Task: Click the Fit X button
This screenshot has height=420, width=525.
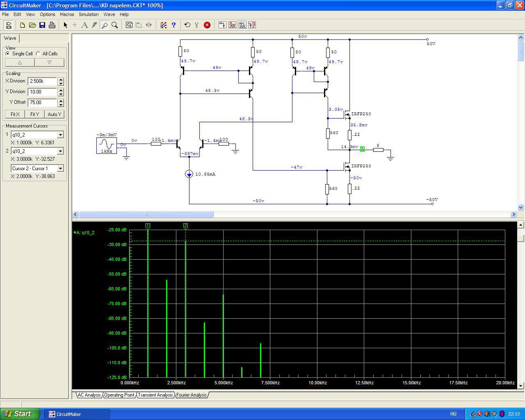Action: [x=15, y=114]
